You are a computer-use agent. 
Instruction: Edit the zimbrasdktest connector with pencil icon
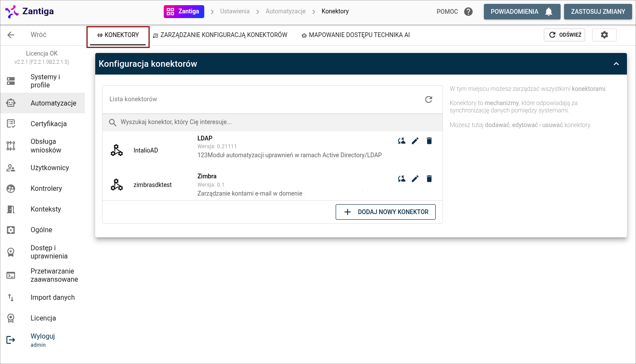click(x=415, y=179)
